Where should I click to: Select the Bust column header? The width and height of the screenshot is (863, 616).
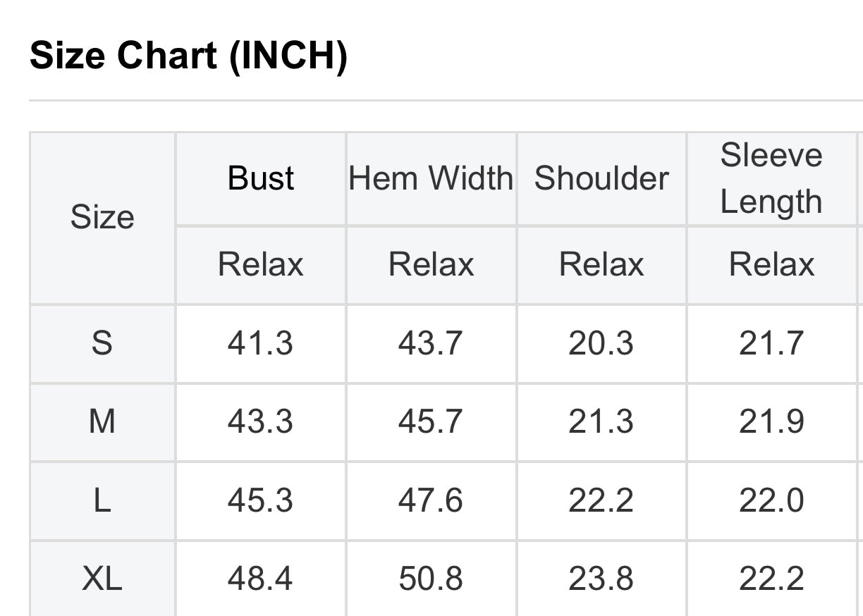pyautogui.click(x=261, y=178)
